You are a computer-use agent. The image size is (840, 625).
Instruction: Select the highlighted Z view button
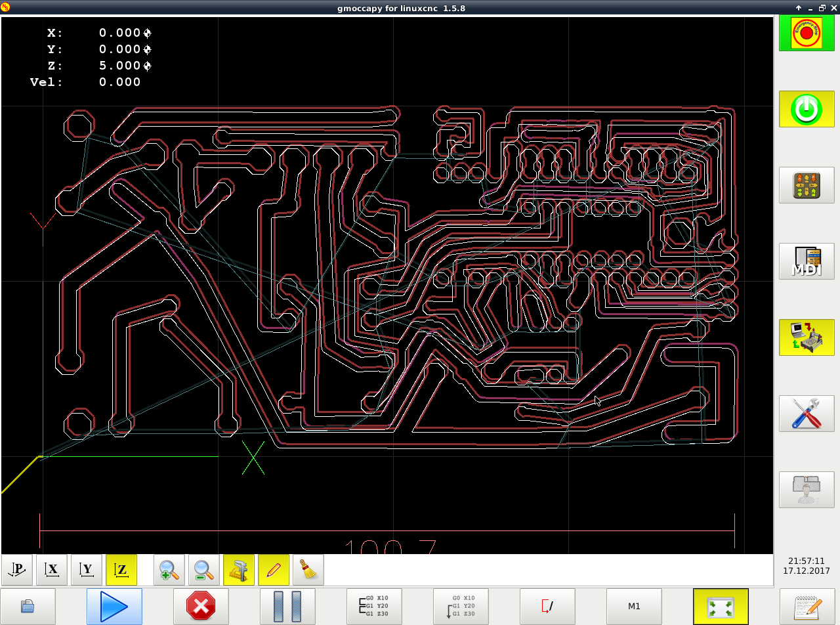[x=121, y=570]
